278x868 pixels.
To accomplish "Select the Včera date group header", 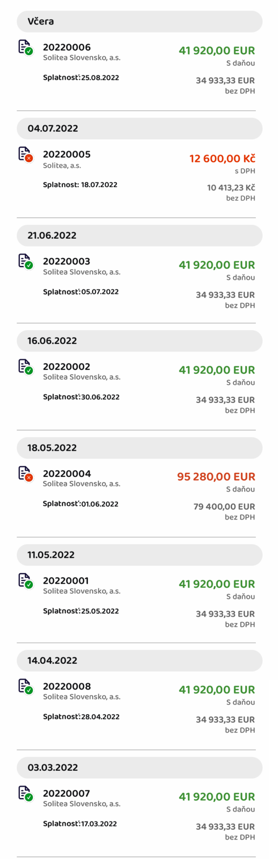I will [139, 21].
